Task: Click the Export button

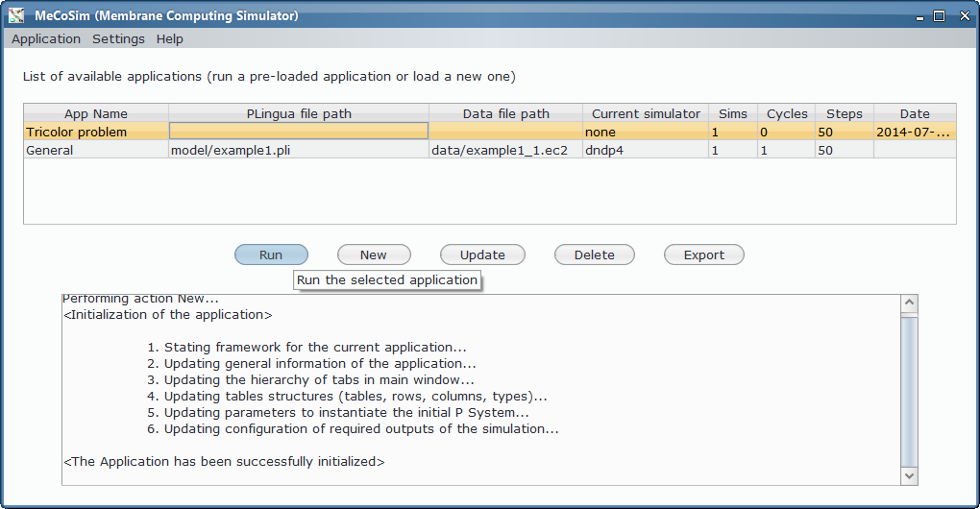Action: point(703,254)
